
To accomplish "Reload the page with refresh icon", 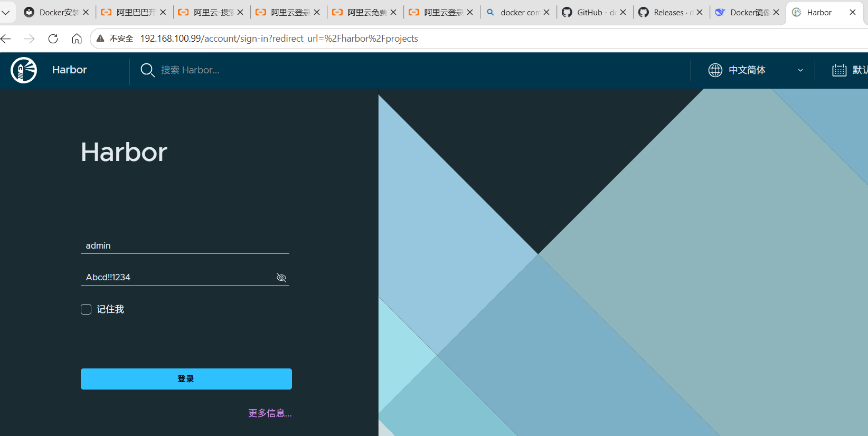I will click(53, 39).
